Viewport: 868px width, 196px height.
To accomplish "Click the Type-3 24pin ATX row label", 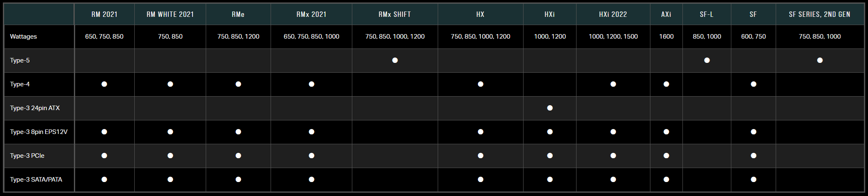I will [x=35, y=108].
